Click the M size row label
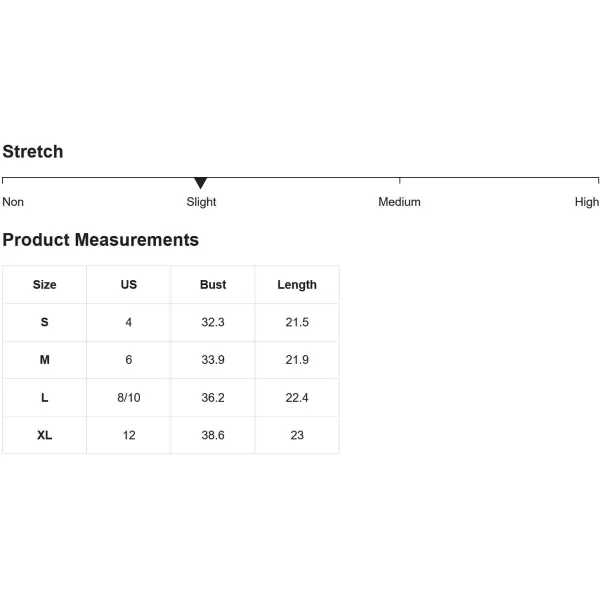The width and height of the screenshot is (600, 600). click(44, 360)
